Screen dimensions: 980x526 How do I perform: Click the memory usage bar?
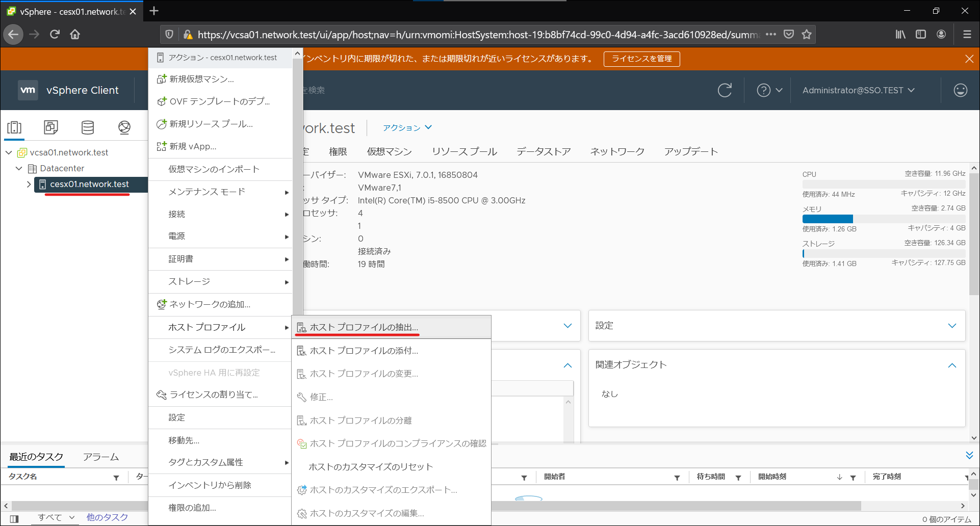point(884,219)
